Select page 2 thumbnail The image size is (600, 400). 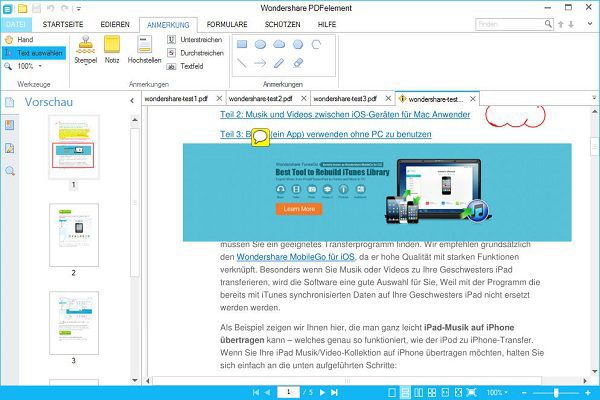coord(74,235)
